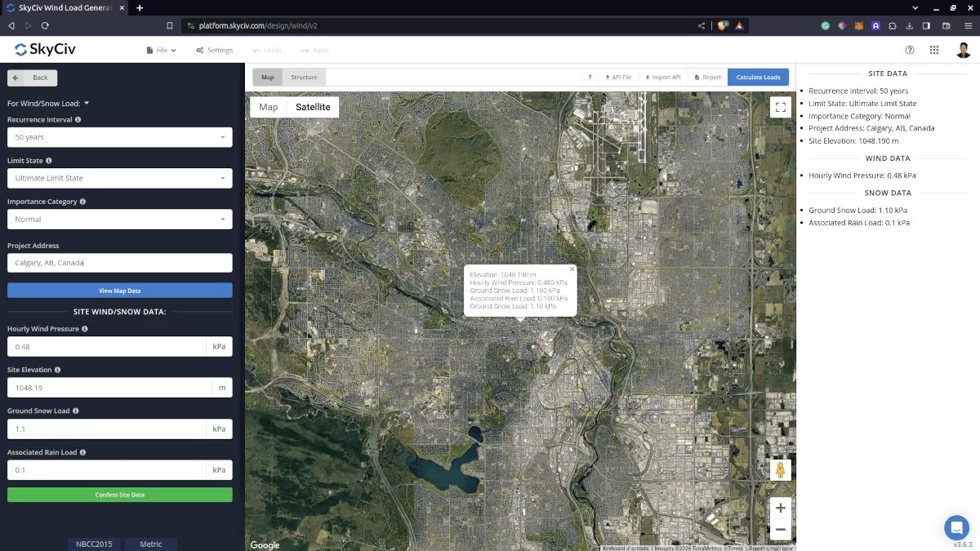Go back with the Back button
Screen dimensions: 980x551
(x=32, y=78)
